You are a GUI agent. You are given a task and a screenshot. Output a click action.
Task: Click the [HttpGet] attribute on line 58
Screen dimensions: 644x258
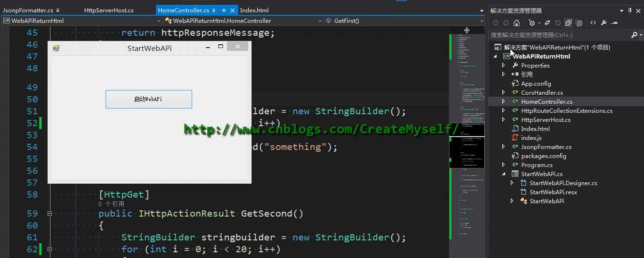point(124,194)
